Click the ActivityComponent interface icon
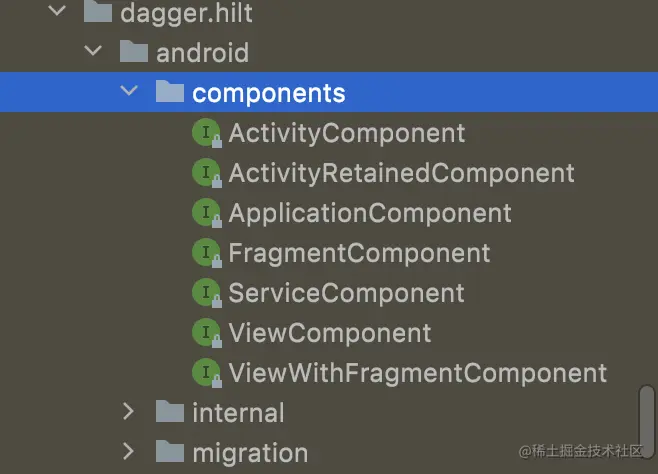 [x=205, y=132]
